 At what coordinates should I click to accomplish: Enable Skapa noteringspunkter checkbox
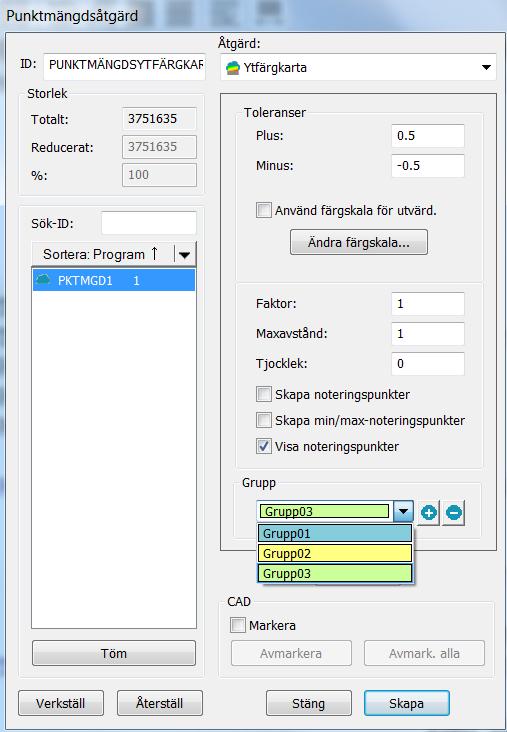point(264,394)
